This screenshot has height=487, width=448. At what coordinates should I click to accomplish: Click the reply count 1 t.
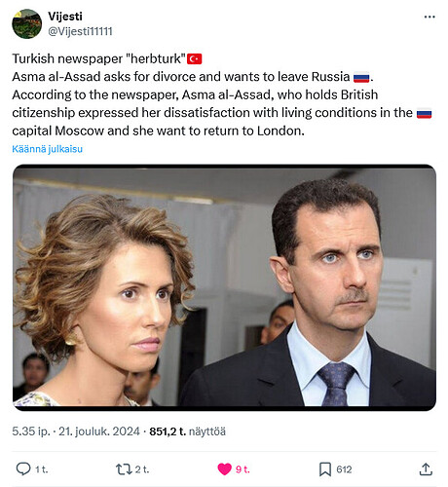pyautogui.click(x=41, y=469)
